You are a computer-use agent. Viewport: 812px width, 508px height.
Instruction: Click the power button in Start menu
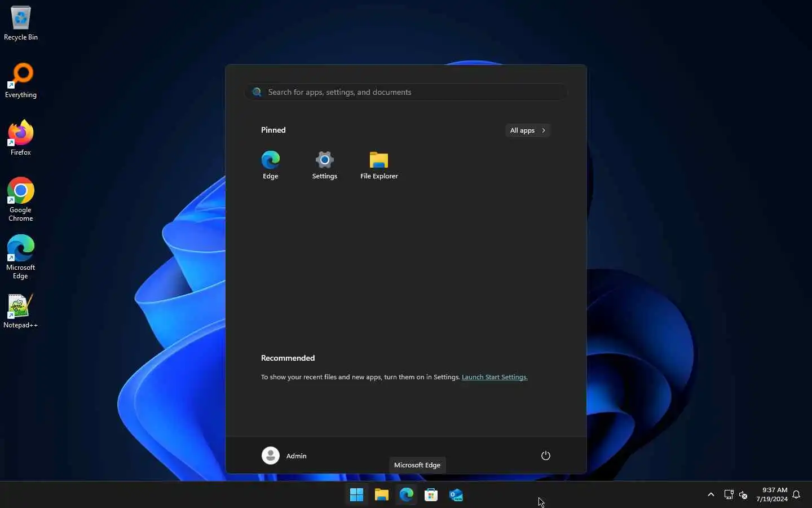point(546,456)
